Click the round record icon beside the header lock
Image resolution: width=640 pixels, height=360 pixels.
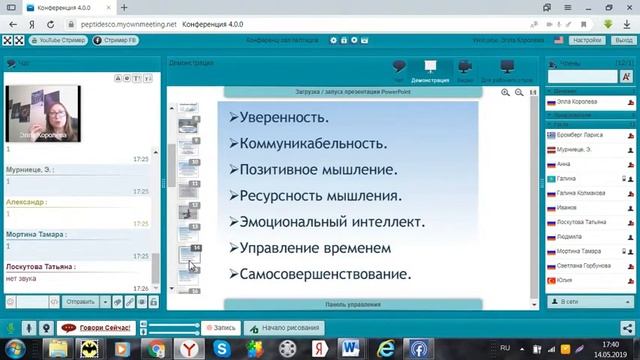pos(354,40)
